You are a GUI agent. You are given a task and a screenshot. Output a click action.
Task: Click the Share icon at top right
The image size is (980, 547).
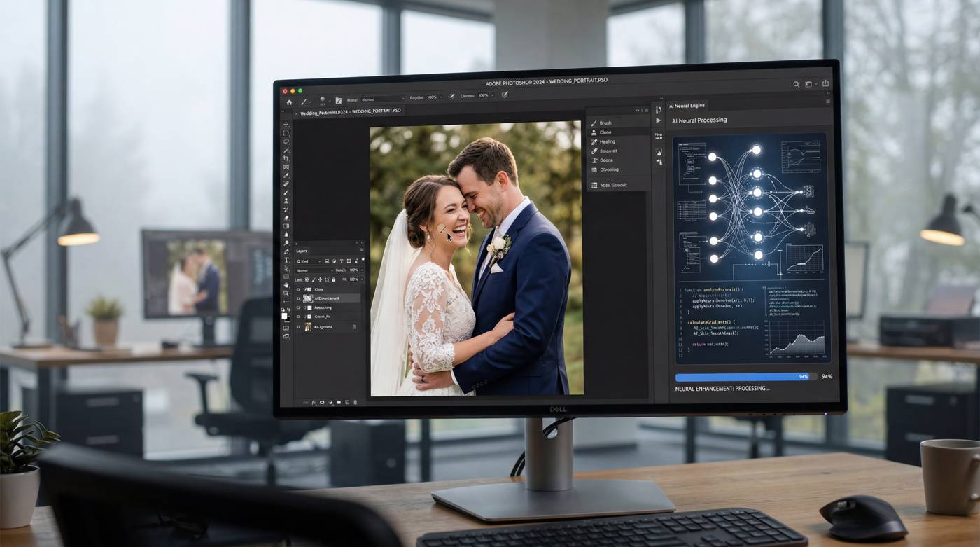(x=825, y=83)
